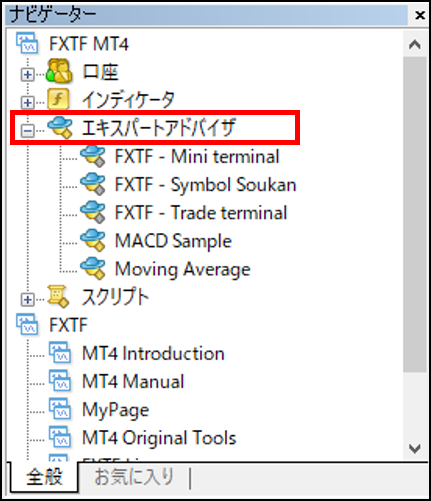
Task: Click the 口座 accounts icon
Action: (59, 71)
